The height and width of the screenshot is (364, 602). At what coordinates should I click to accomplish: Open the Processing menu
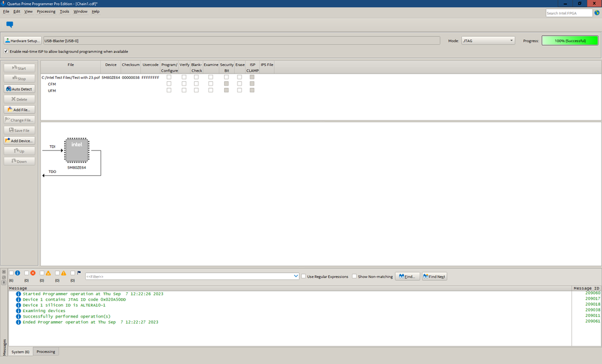click(x=46, y=11)
